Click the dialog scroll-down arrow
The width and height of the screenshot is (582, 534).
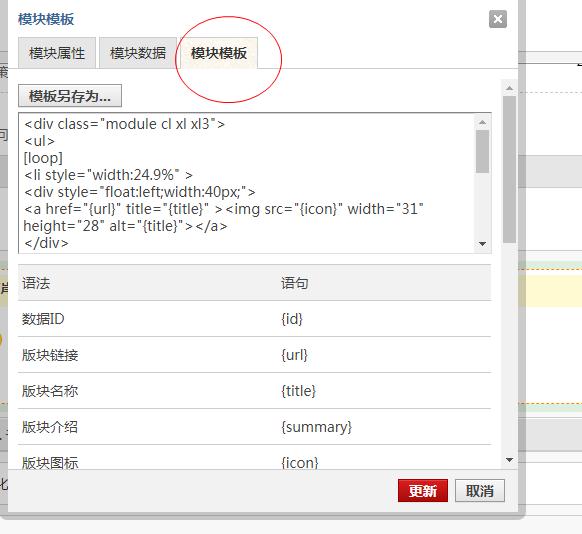click(509, 460)
